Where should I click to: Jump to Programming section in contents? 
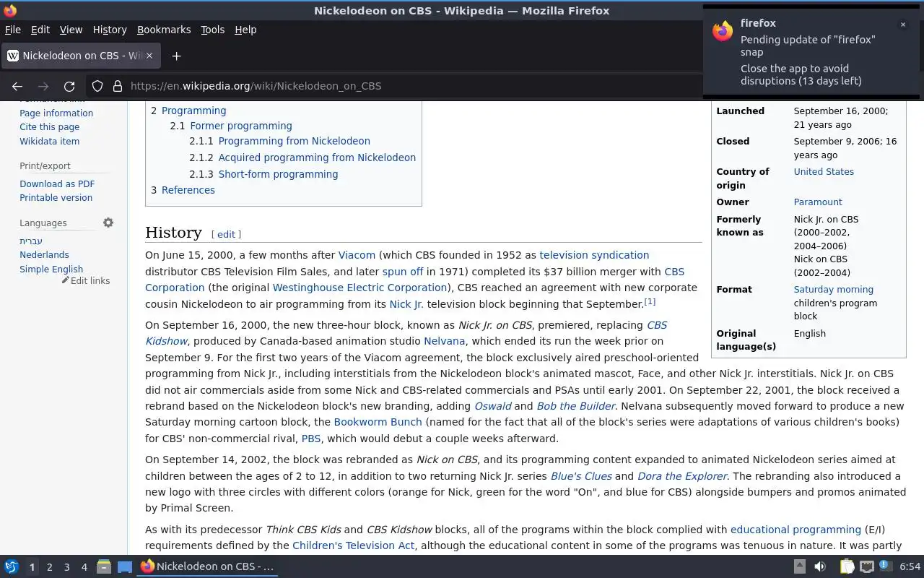tap(193, 111)
